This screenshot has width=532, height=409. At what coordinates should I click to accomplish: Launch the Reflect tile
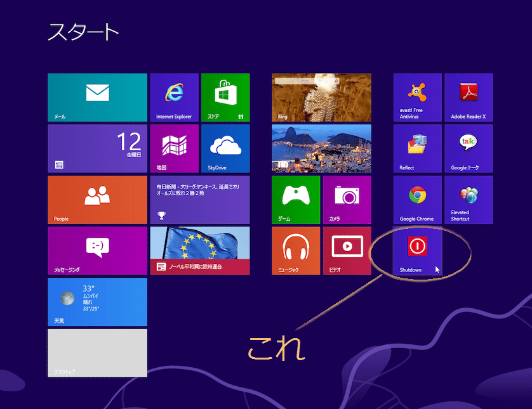point(418,149)
